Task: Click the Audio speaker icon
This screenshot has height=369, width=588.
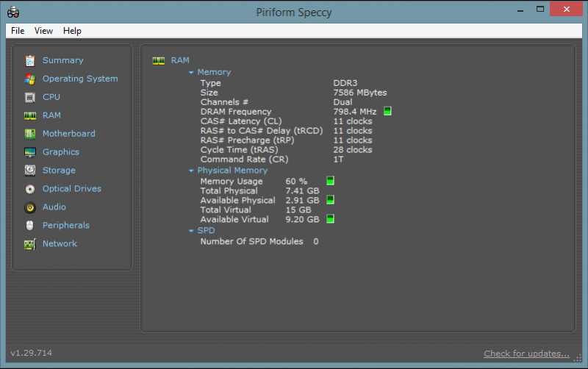Action: (30, 207)
